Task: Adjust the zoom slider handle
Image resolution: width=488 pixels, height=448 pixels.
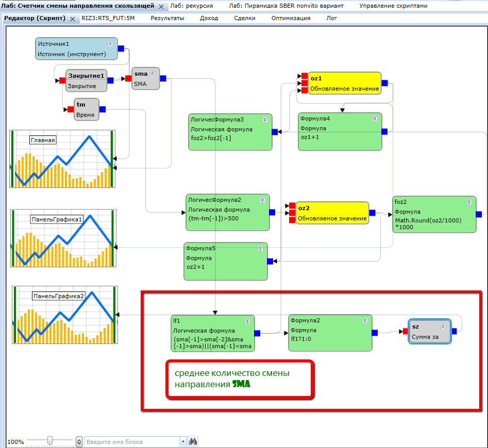Action: pyautogui.click(x=50, y=441)
